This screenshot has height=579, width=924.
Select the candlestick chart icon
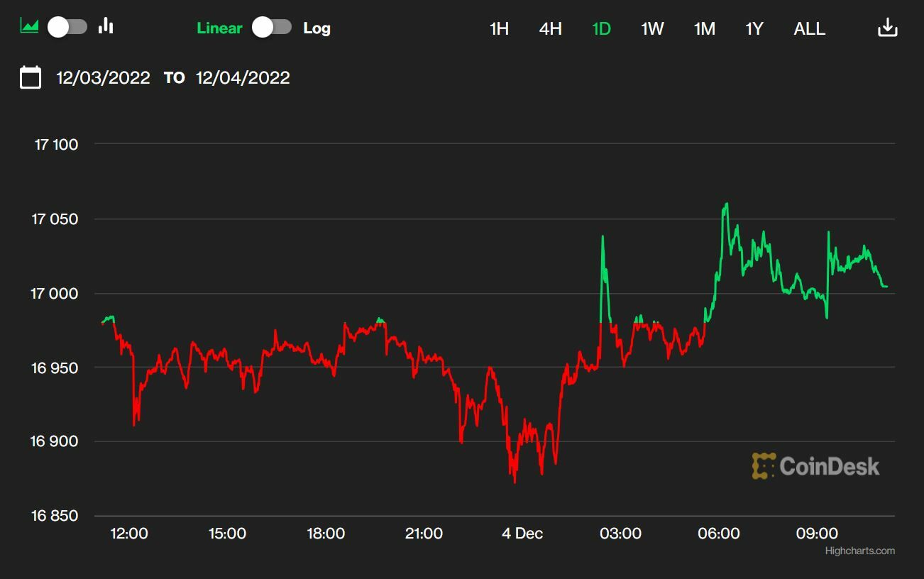106,26
